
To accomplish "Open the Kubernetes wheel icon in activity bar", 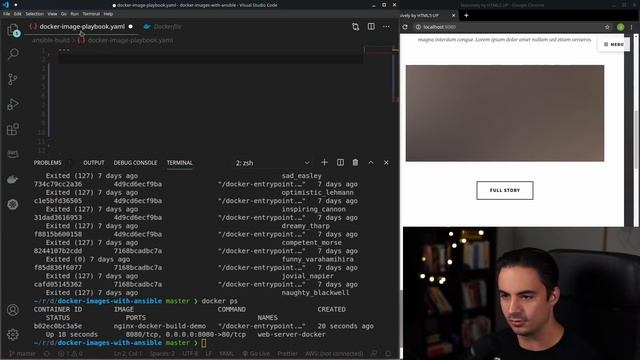I will point(13,204).
